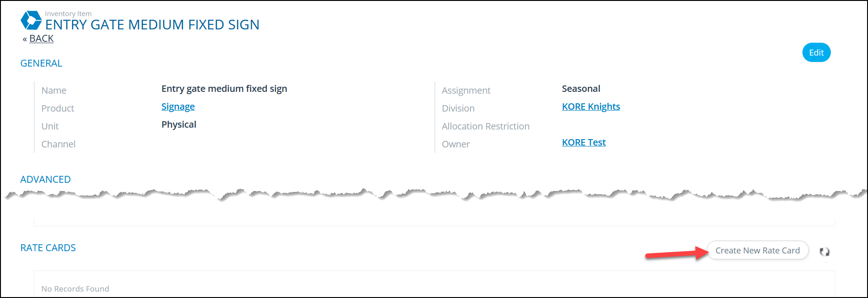
Task: Create a new rate card
Action: (757, 250)
